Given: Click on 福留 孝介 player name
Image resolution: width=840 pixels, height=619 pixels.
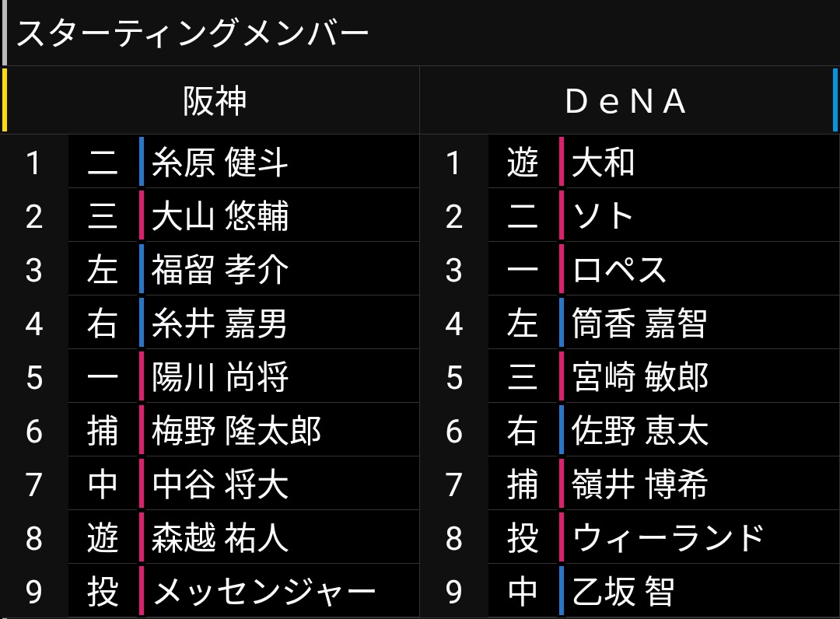Looking at the screenshot, I should click(x=220, y=270).
